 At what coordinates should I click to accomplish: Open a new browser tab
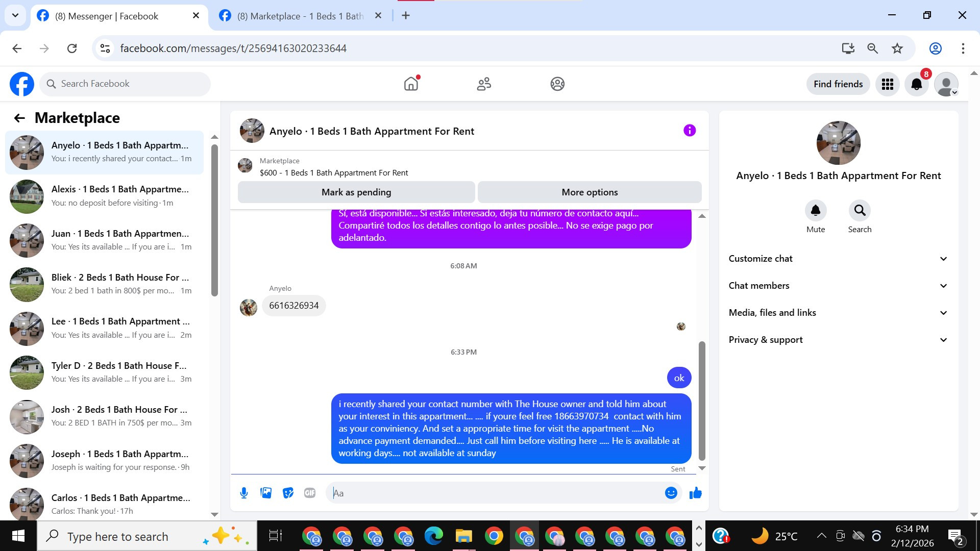click(x=406, y=16)
